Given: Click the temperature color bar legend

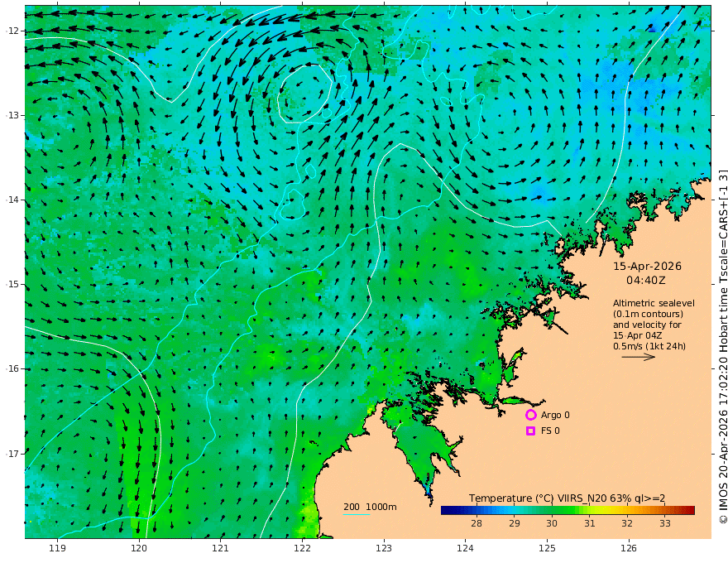Looking at the screenshot, I should coord(568,511).
